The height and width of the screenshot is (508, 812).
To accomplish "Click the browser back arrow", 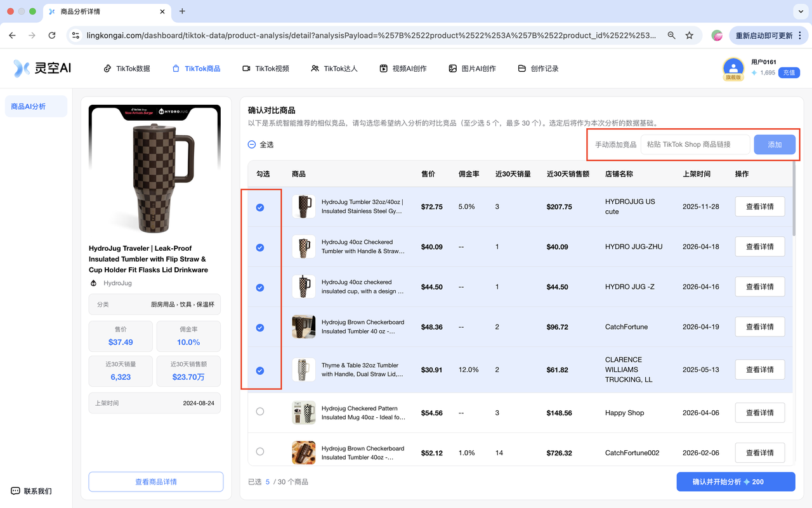I will click(12, 36).
